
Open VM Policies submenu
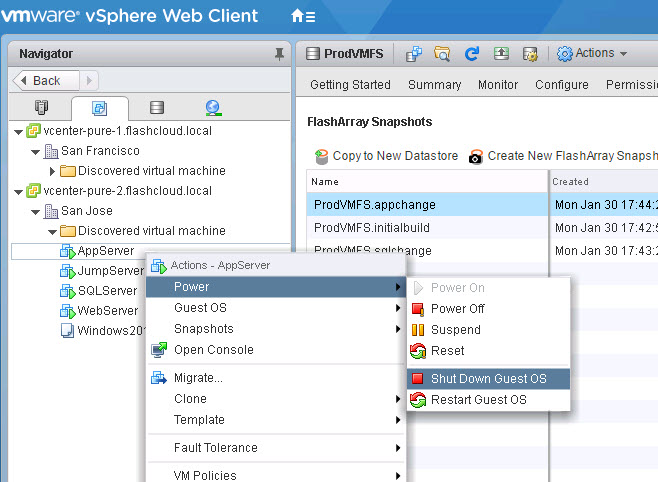pos(275,475)
